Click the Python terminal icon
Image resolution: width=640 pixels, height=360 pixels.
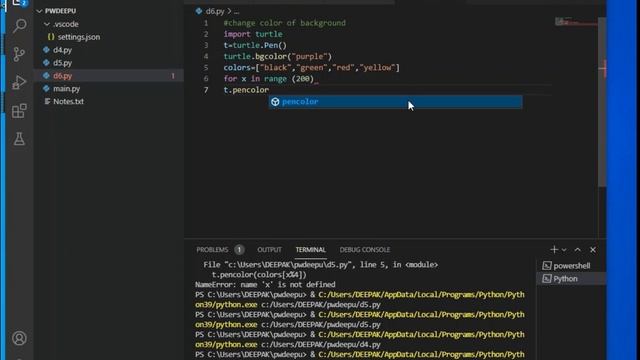pos(547,279)
